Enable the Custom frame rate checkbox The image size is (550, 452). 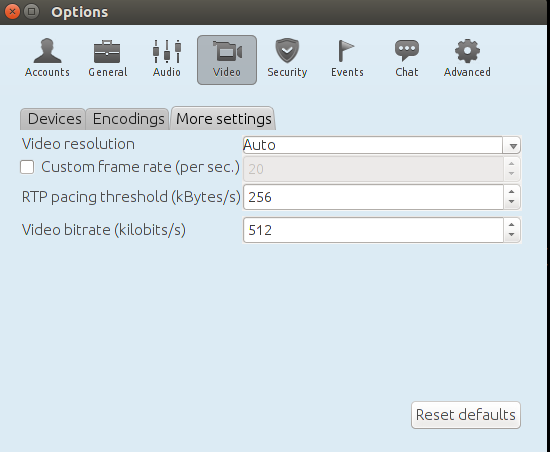(27, 167)
